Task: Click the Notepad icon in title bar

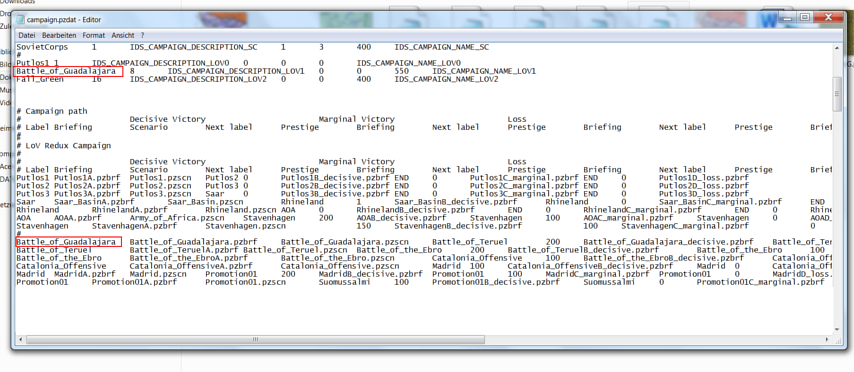Action: (x=20, y=20)
